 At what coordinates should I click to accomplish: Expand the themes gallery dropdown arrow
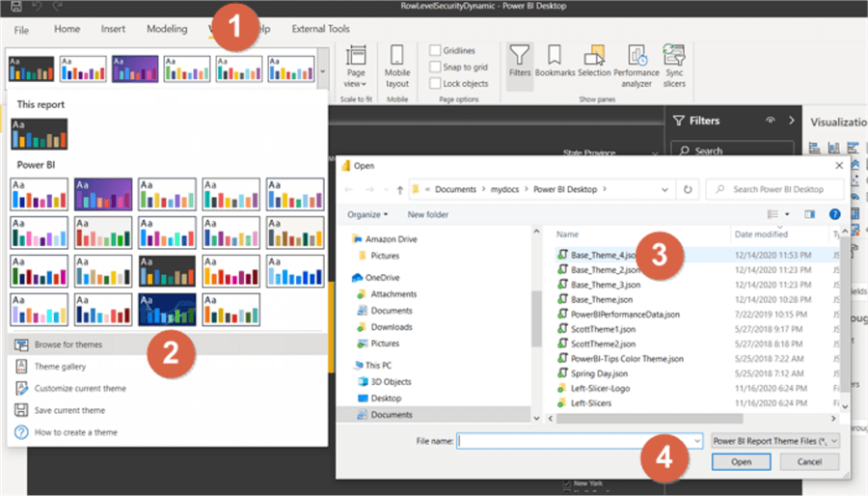tap(323, 69)
